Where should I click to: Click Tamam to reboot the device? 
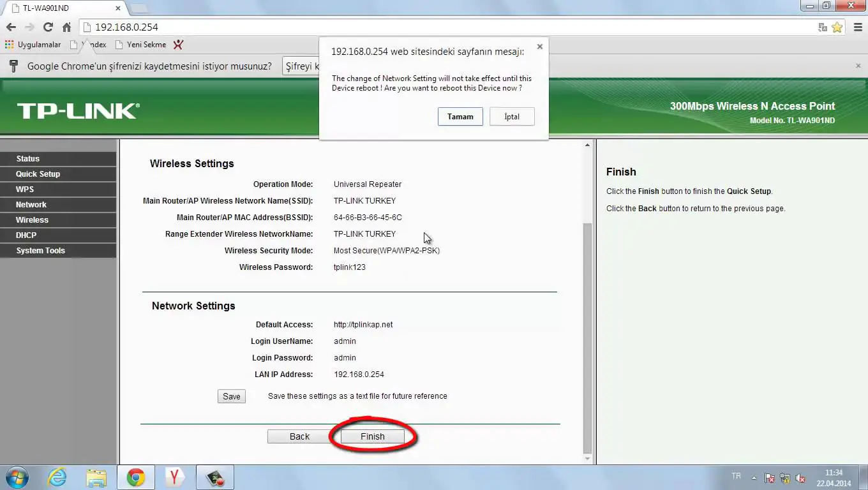(x=460, y=116)
